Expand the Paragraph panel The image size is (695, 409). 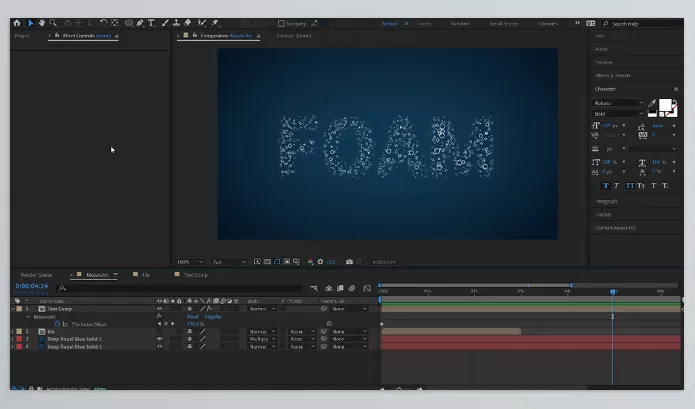coord(606,201)
